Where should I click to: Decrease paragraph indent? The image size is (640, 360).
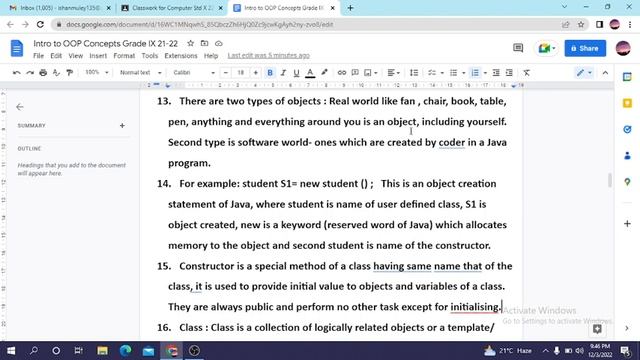click(496, 73)
